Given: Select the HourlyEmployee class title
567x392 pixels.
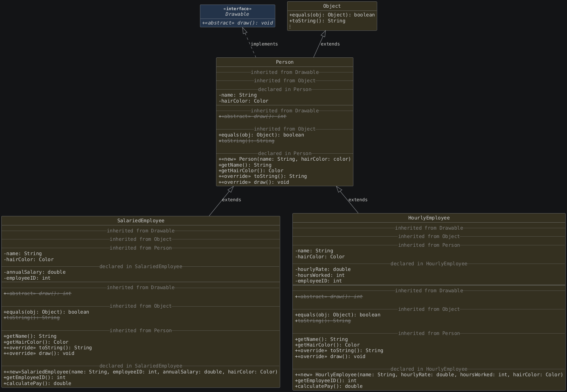Looking at the screenshot, I should pyautogui.click(x=429, y=218).
